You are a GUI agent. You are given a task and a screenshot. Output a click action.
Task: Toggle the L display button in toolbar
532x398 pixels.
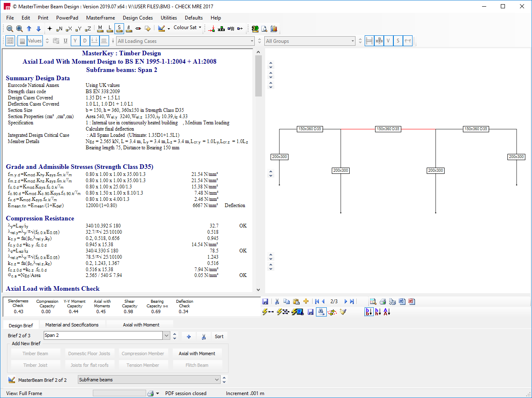click(x=109, y=28)
